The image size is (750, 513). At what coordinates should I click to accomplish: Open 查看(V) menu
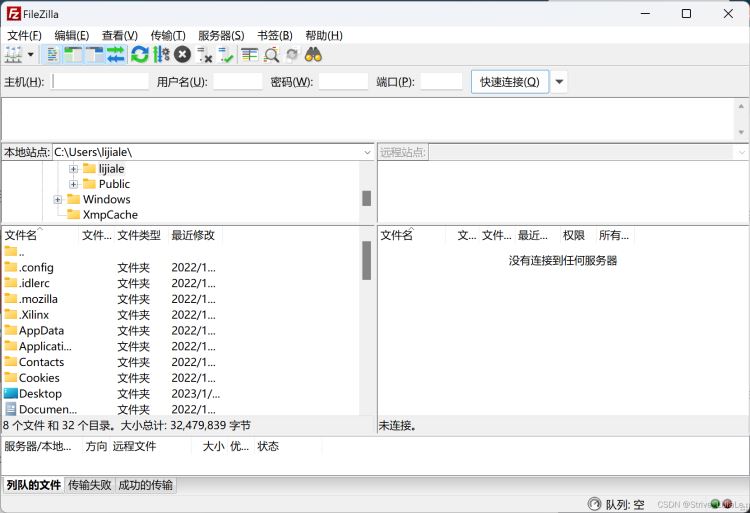pyautogui.click(x=120, y=35)
